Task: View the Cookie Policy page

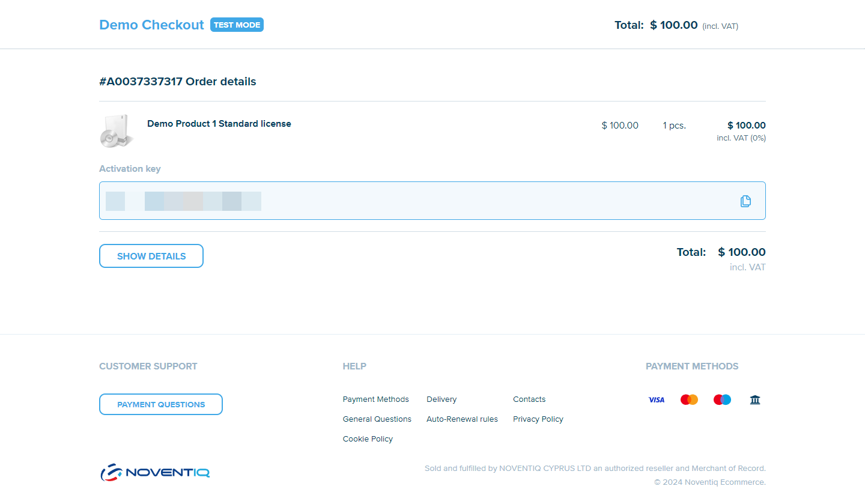Action: tap(368, 439)
